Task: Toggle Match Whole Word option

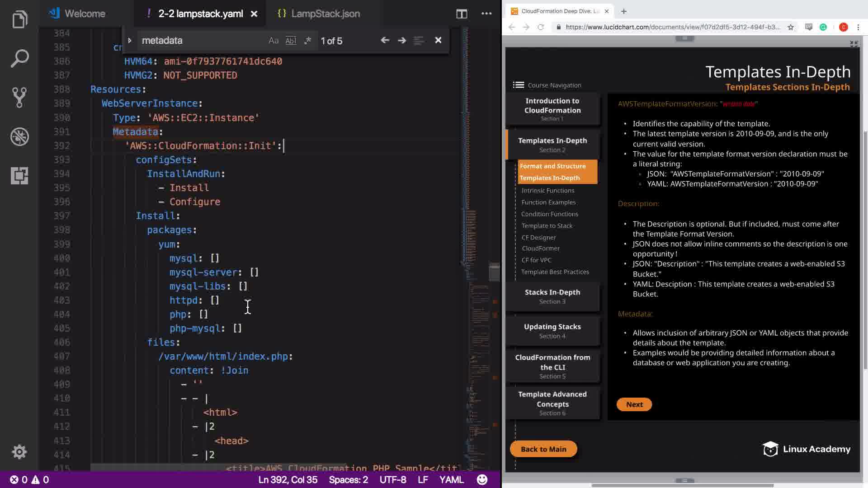Action: [291, 41]
